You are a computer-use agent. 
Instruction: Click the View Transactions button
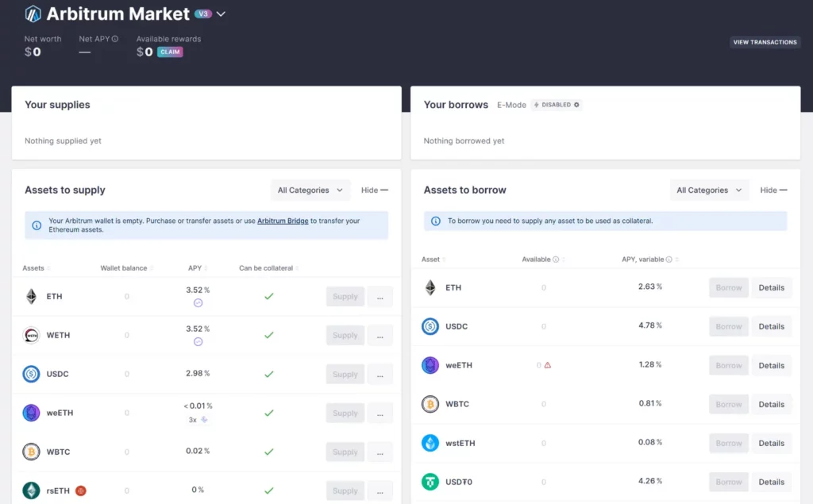click(765, 42)
